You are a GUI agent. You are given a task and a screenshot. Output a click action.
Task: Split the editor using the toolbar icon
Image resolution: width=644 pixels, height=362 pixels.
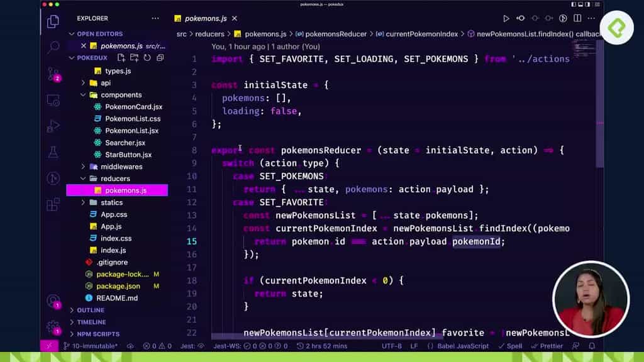(x=576, y=18)
